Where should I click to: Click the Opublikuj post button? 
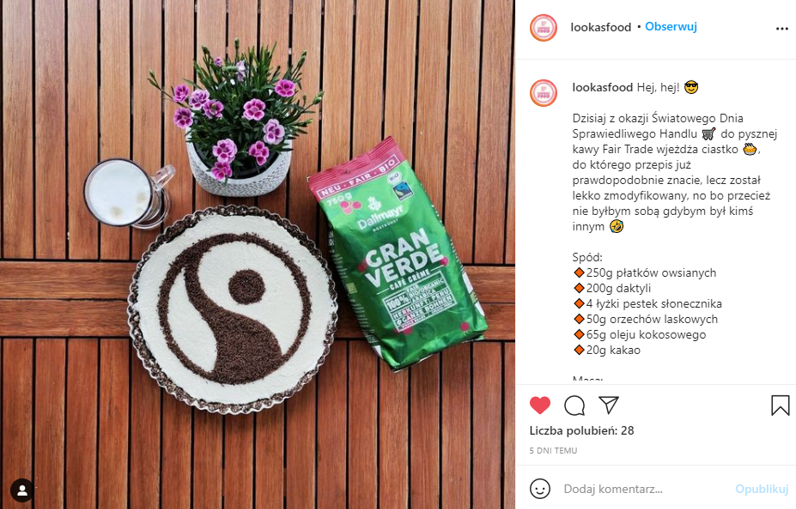[761, 489]
